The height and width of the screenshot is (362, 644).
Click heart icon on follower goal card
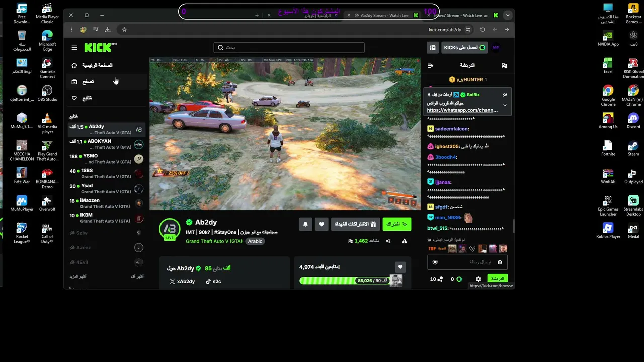pyautogui.click(x=400, y=267)
